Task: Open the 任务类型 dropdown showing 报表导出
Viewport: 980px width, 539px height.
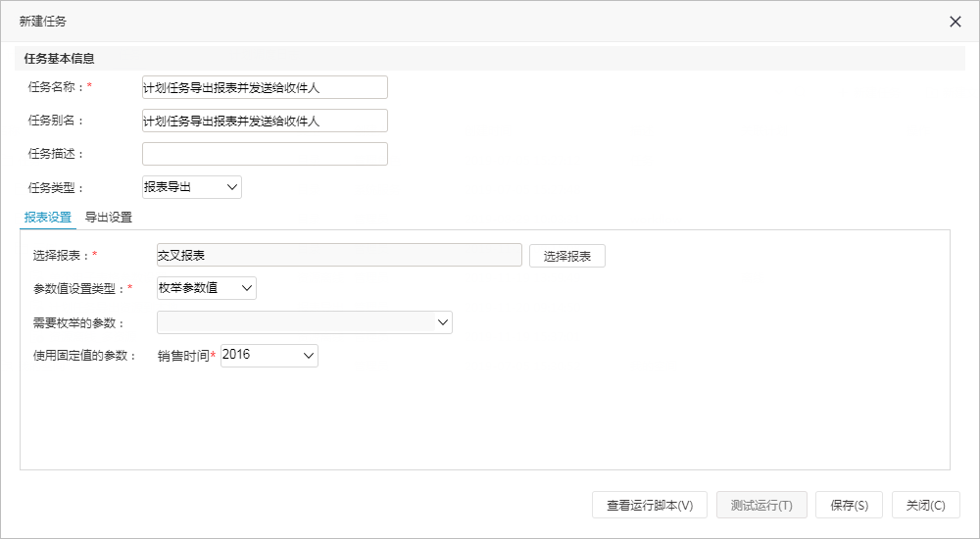Action: (x=192, y=187)
